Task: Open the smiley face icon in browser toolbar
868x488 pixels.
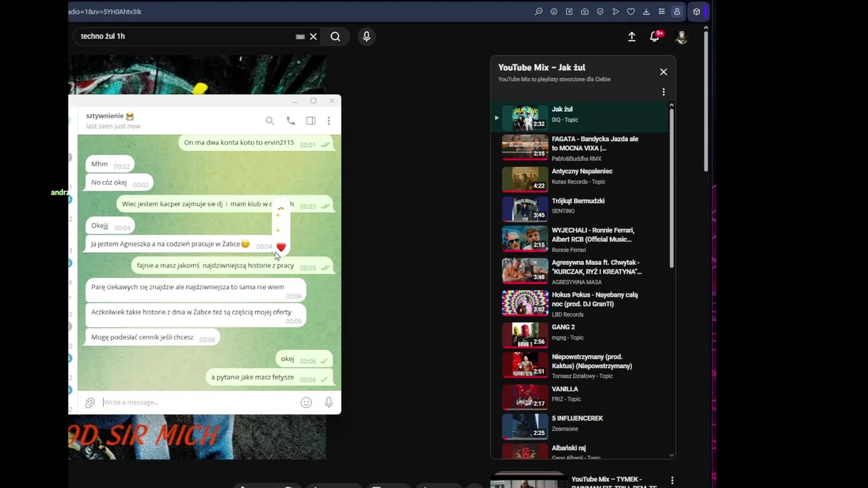Action: point(554,12)
